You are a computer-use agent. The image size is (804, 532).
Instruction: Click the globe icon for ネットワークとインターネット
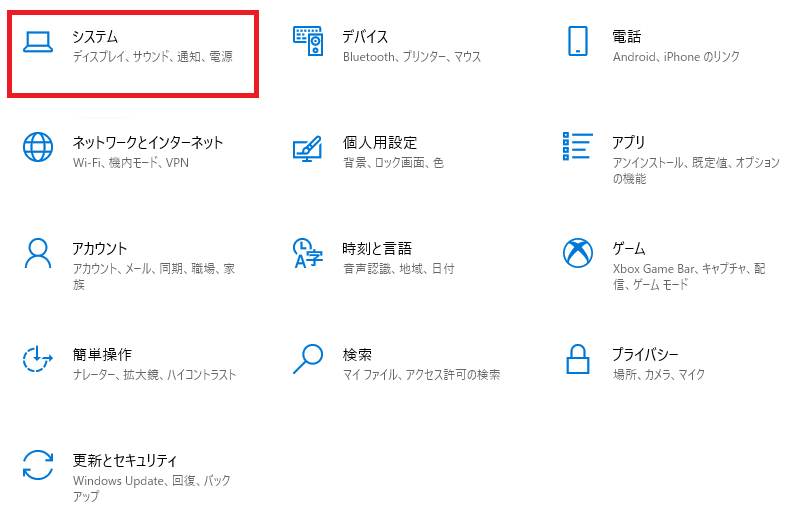click(x=38, y=147)
